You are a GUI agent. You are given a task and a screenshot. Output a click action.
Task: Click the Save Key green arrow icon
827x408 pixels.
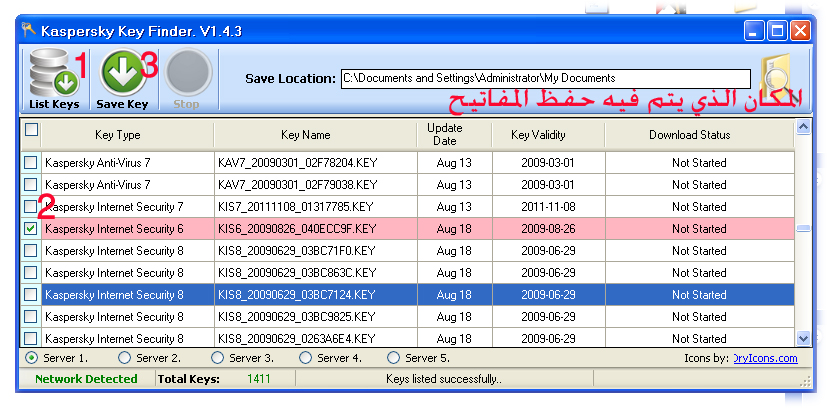[122, 72]
